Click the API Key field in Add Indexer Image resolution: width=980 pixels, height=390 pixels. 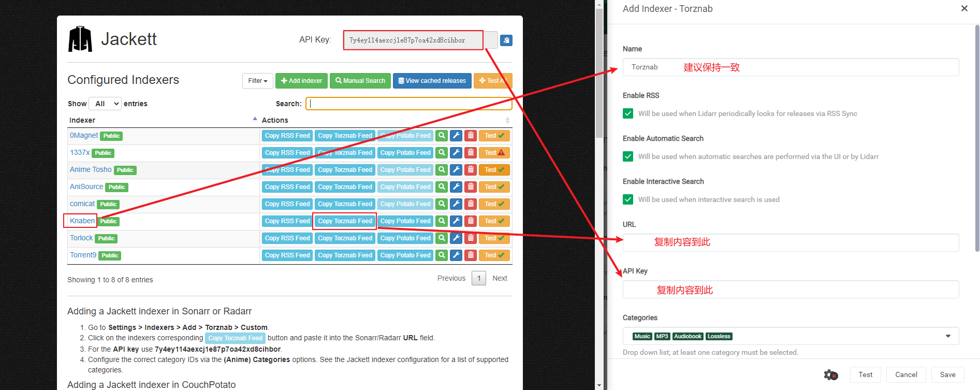[791, 289]
